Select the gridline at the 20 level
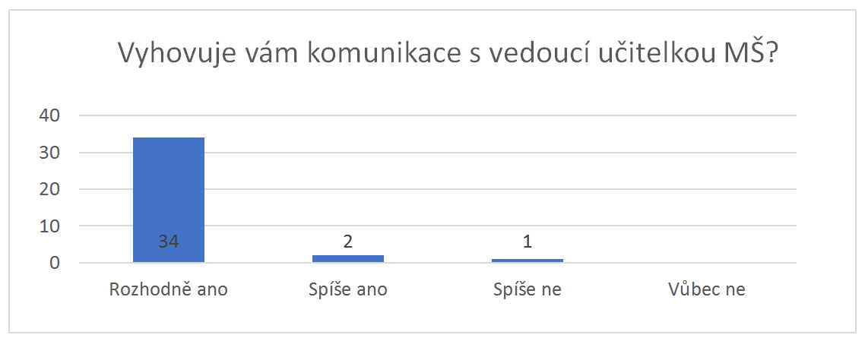 (456, 189)
